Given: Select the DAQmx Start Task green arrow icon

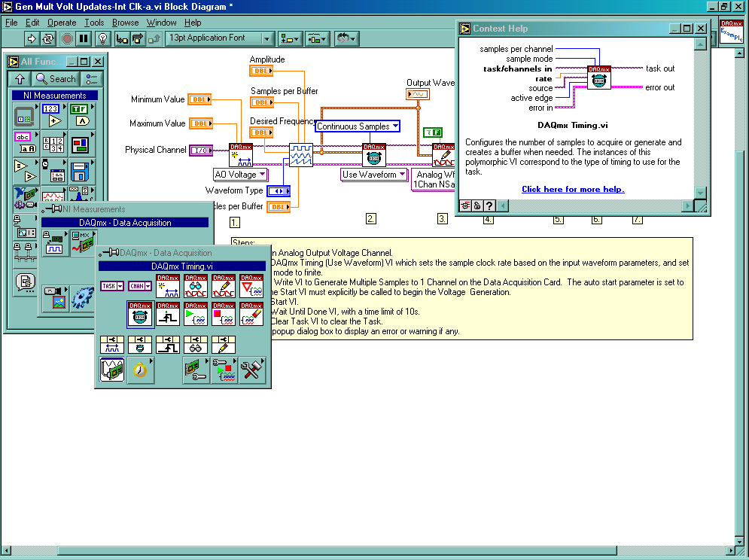Looking at the screenshot, I should [196, 314].
